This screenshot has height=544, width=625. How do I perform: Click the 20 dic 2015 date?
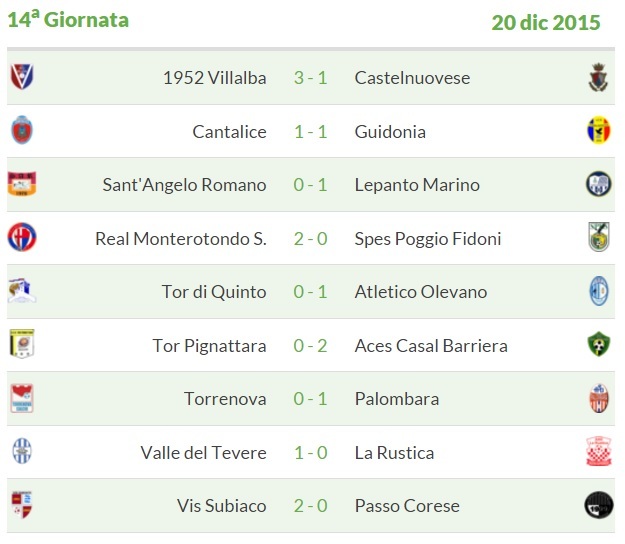pos(546,22)
